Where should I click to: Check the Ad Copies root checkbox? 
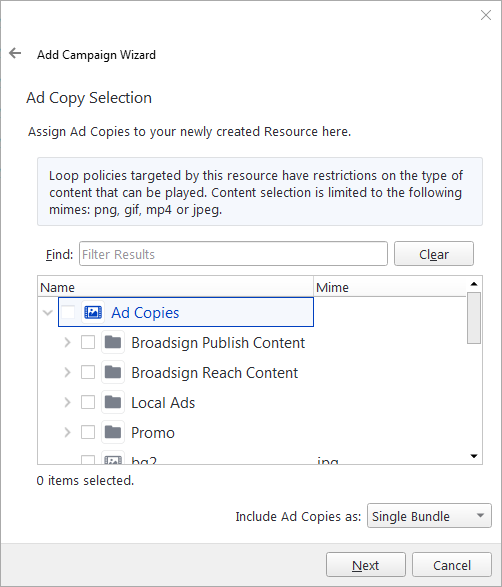68,312
